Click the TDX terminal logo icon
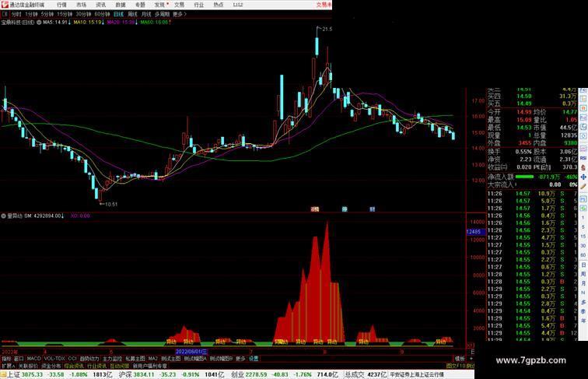 coord(5,5)
